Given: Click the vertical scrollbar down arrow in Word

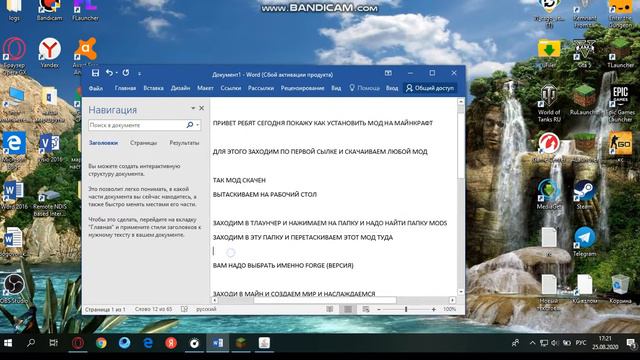Looking at the screenshot, I should coord(461,291).
